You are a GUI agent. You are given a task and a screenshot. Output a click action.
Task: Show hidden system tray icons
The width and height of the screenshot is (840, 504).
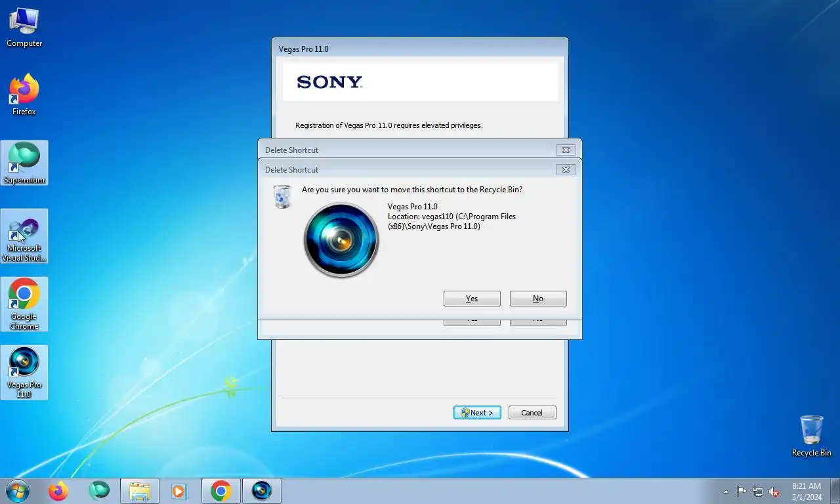[726, 492]
